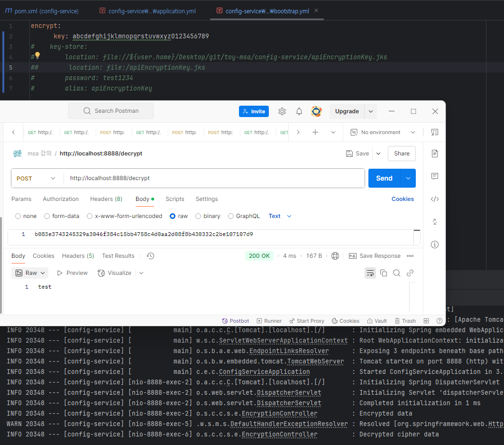Viewport: 504px width, 445px height.
Task: Select the form-data body type
Action: (x=47, y=216)
